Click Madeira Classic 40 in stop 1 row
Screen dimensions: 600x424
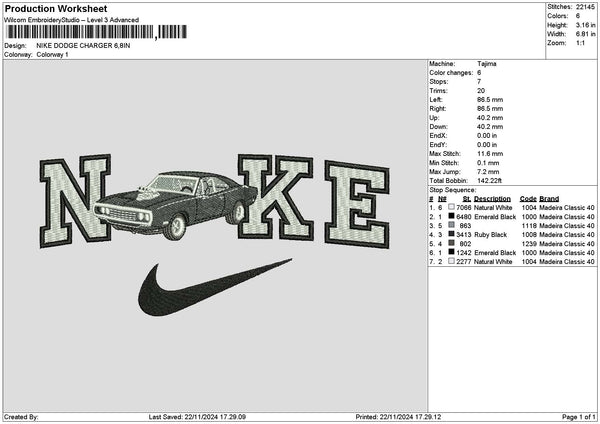pyautogui.click(x=567, y=207)
